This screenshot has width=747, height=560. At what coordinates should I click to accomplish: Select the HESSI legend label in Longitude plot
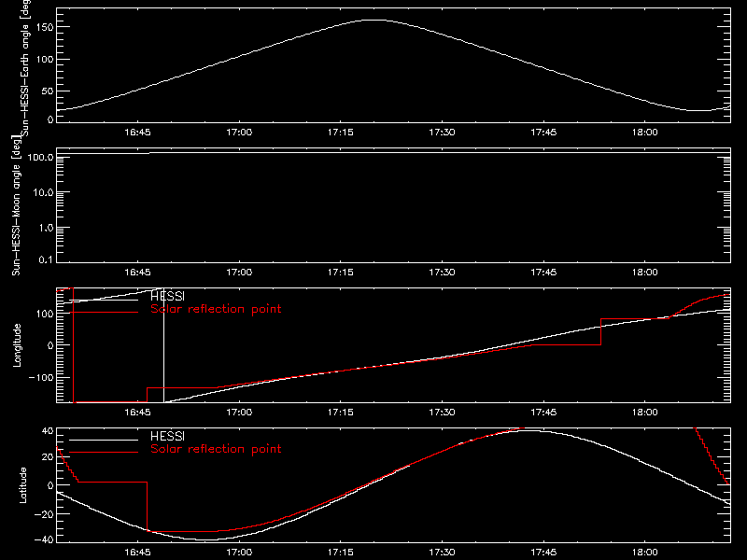(x=167, y=296)
